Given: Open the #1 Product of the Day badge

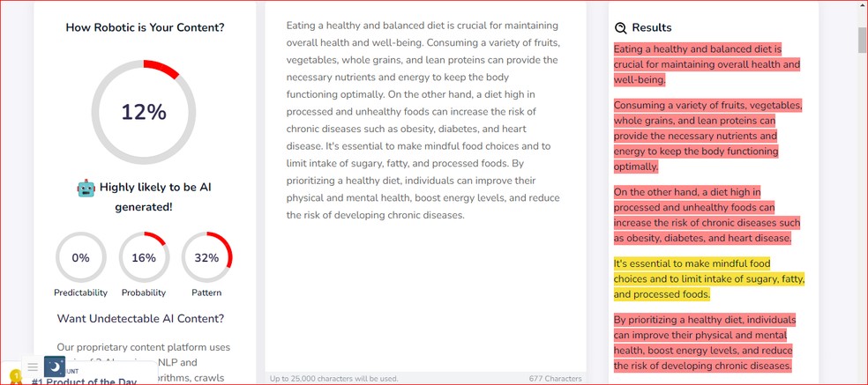Looking at the screenshot, I should point(84,381).
